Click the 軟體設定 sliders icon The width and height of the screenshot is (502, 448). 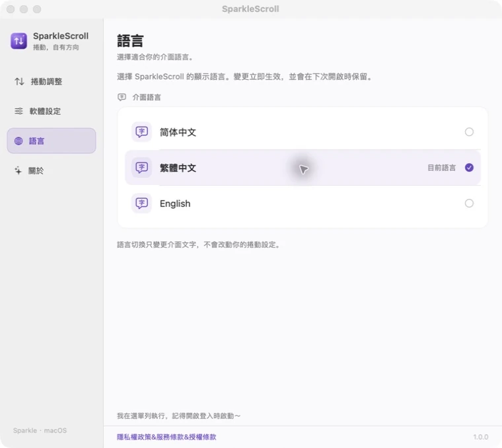click(18, 111)
